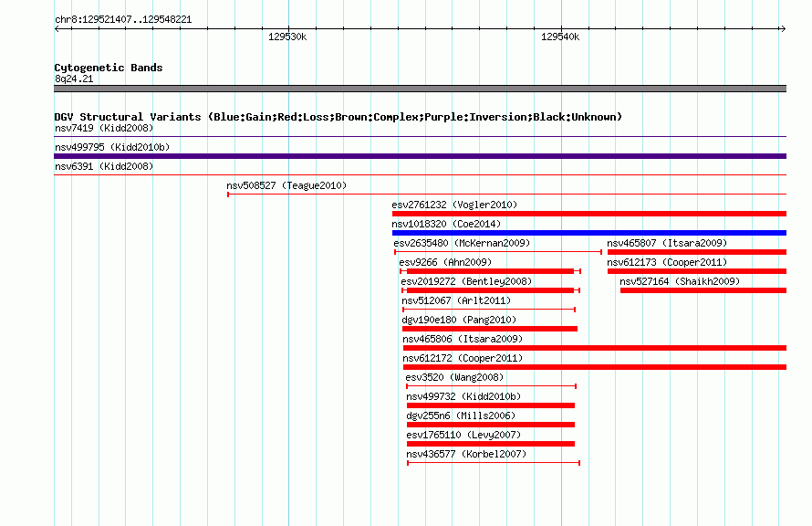This screenshot has width=812, height=526.
Task: Click the chr8:129521407..129548221 coordinates label
Action: tap(123, 19)
